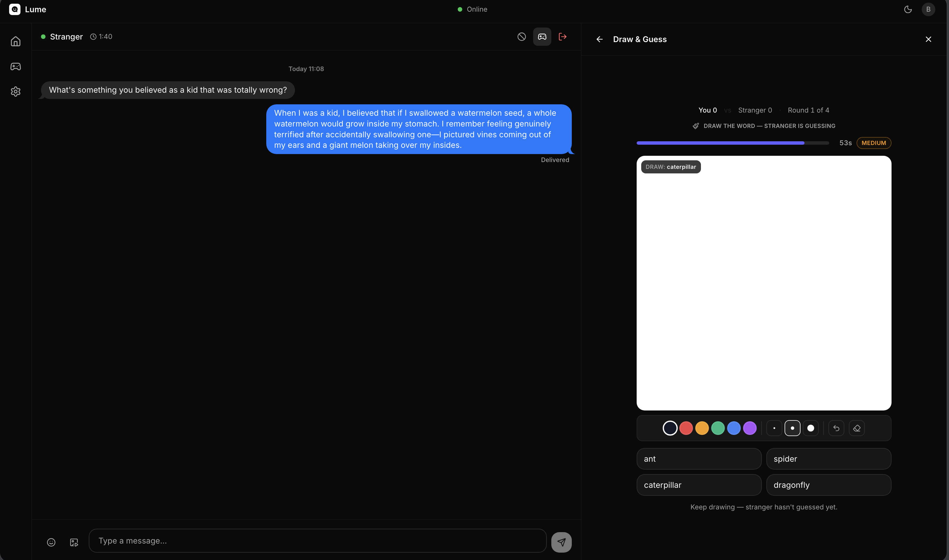Toggle the games panel controller button
Viewport: 949px width, 560px height.
542,37
